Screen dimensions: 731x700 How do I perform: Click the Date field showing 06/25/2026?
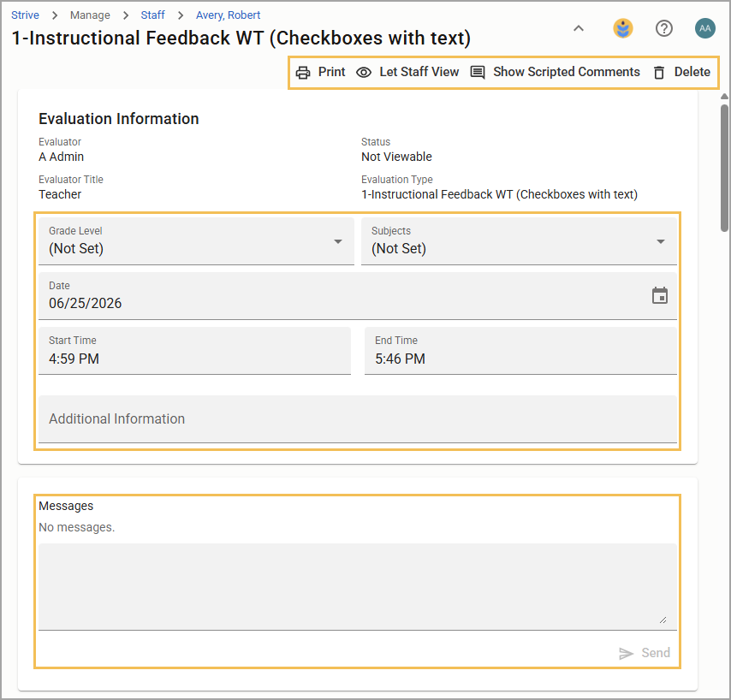(358, 296)
